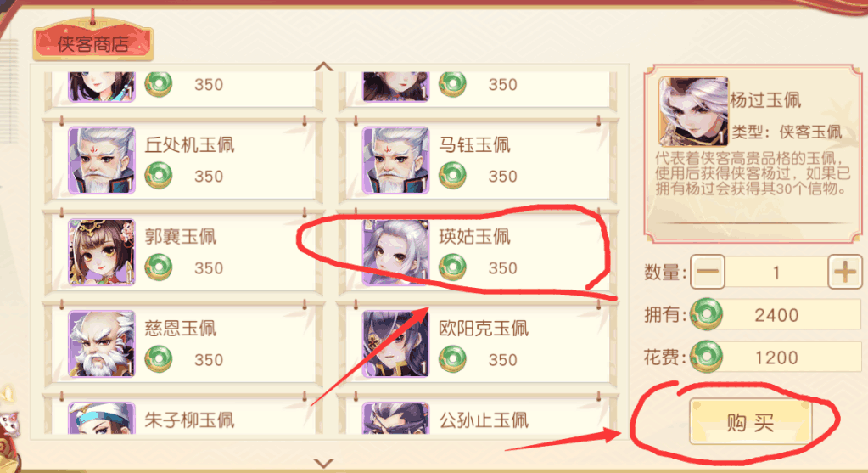868x473 pixels.
Task: Increase quantity with the plus button
Action: click(x=845, y=272)
